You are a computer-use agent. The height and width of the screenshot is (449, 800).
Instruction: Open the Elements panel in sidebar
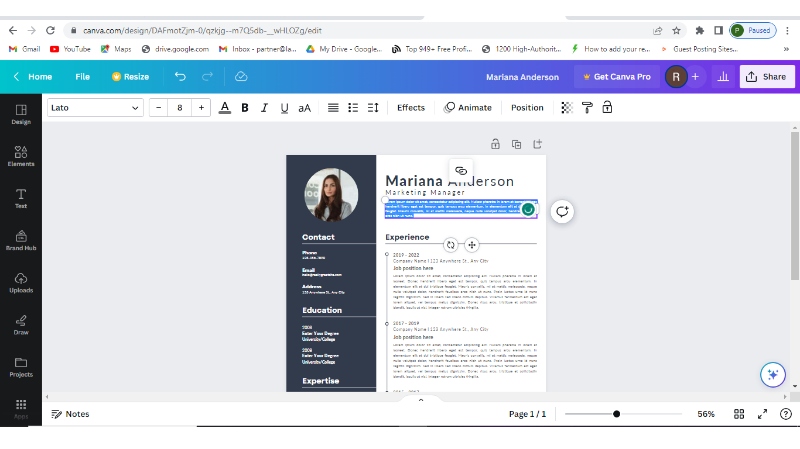point(20,155)
